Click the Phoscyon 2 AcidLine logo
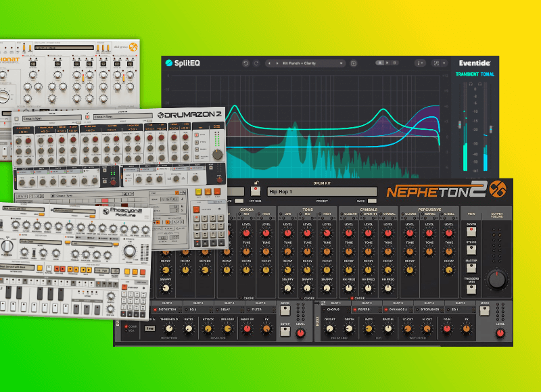541x392 pixels. (122, 212)
